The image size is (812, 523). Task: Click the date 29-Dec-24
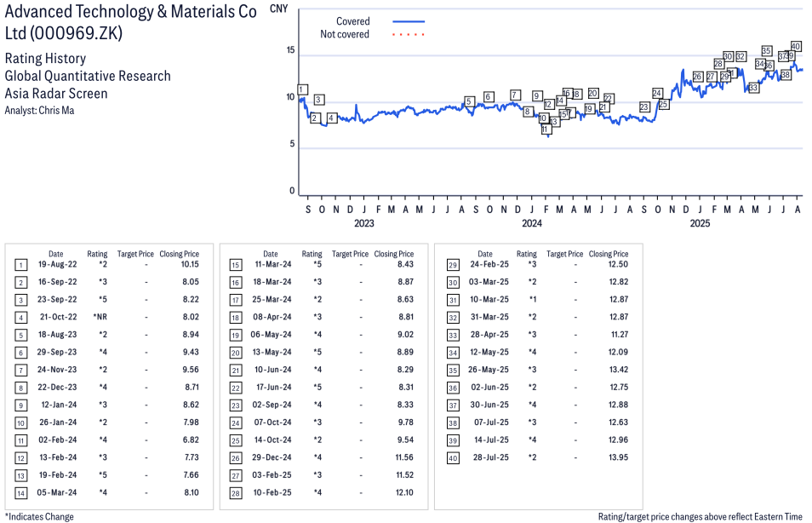point(272,457)
